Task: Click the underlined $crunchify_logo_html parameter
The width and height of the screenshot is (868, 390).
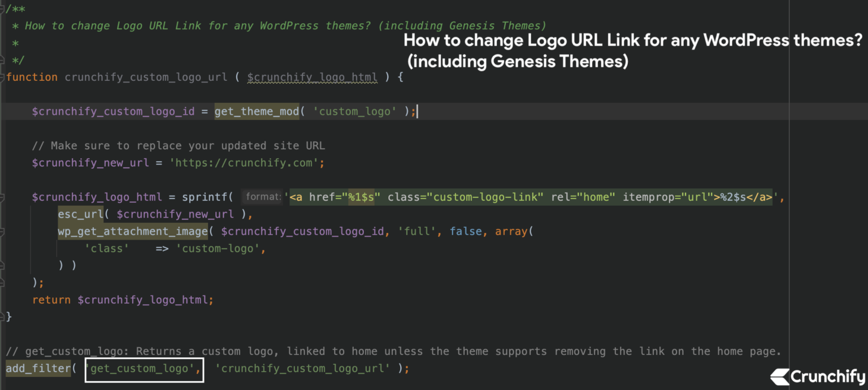Action: click(x=312, y=77)
